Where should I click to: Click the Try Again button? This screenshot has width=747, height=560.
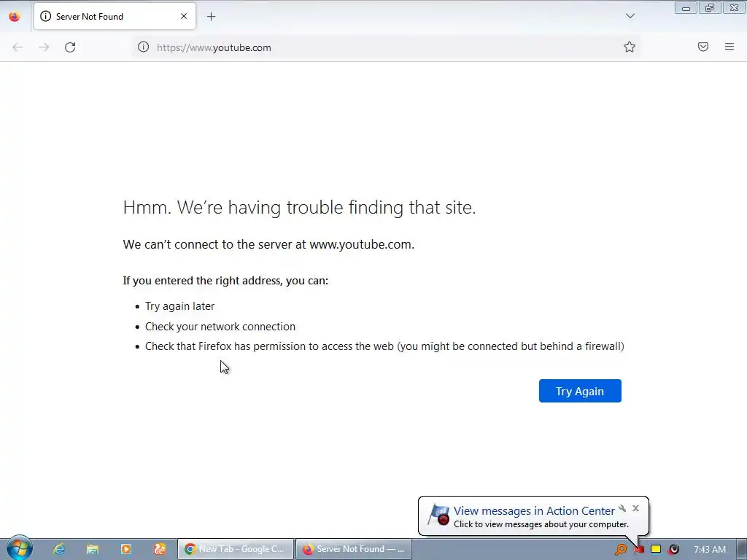tap(580, 391)
